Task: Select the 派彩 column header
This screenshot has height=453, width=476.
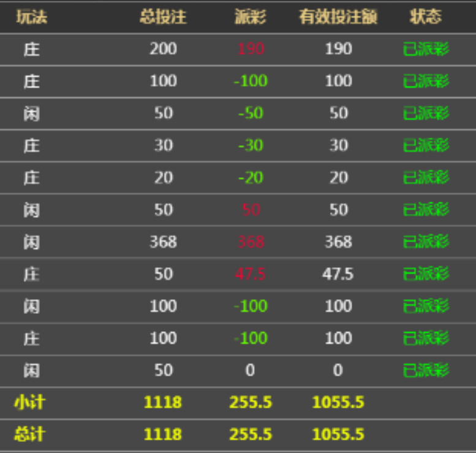Action: 251,17
